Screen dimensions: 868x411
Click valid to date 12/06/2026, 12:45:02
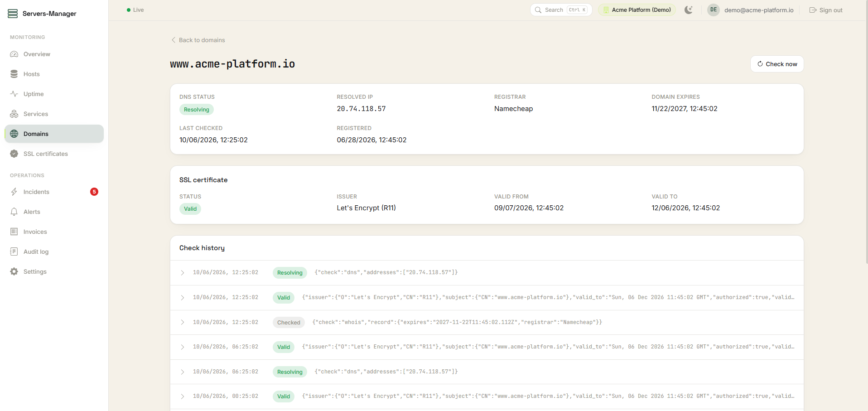coord(685,208)
